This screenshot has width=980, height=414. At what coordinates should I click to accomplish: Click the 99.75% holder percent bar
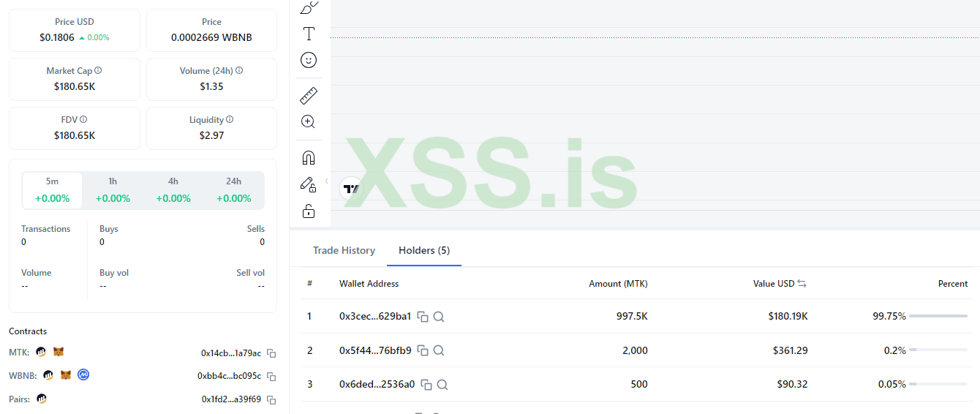click(x=938, y=316)
